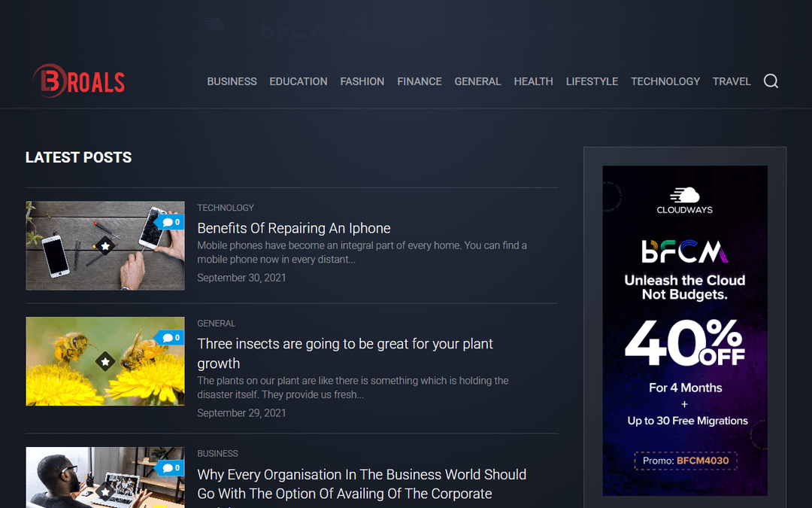This screenshot has height=508, width=812.
Task: Click 'Mobile phones have become an integral' excerpt
Action: click(362, 252)
